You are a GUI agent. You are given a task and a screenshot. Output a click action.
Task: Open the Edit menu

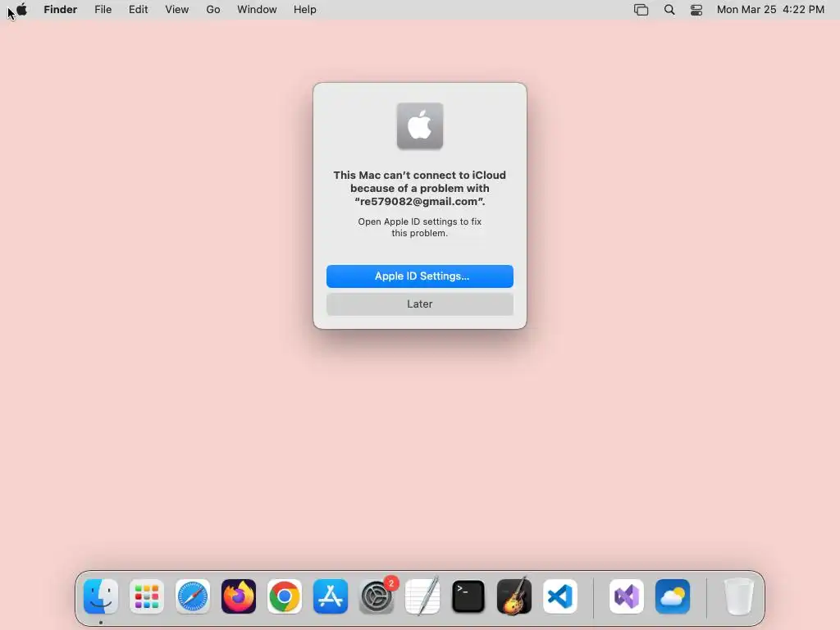pyautogui.click(x=138, y=10)
